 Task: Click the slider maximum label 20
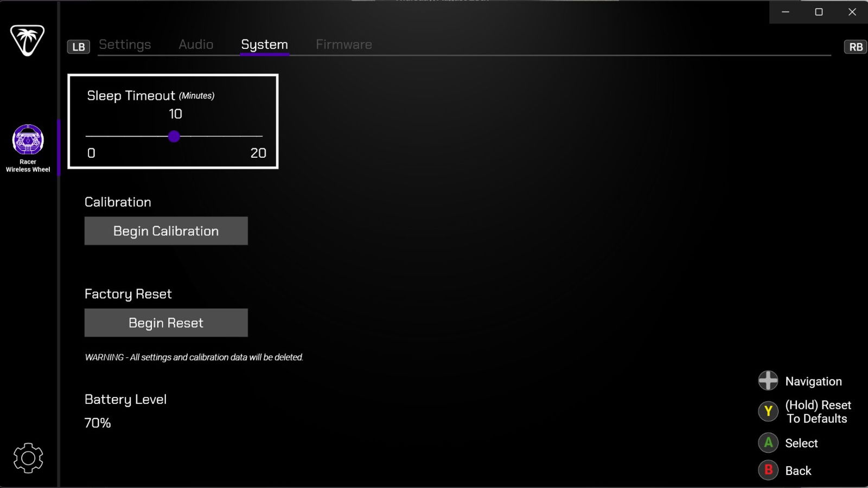click(258, 153)
